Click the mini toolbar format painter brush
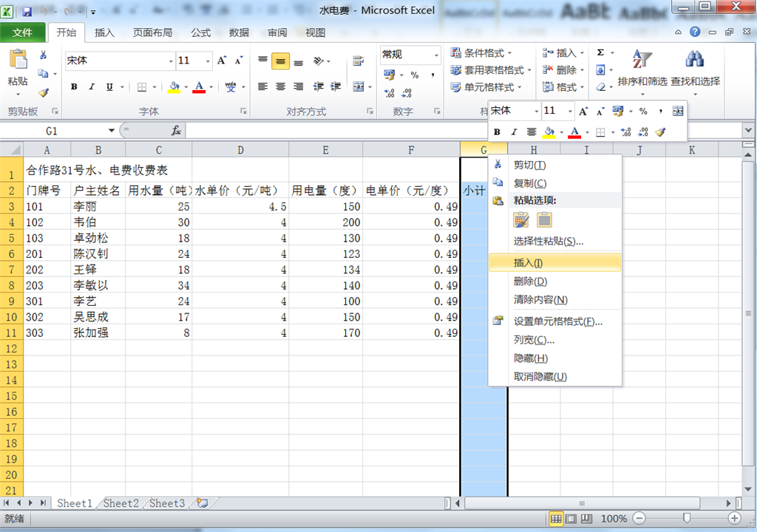 [660, 132]
